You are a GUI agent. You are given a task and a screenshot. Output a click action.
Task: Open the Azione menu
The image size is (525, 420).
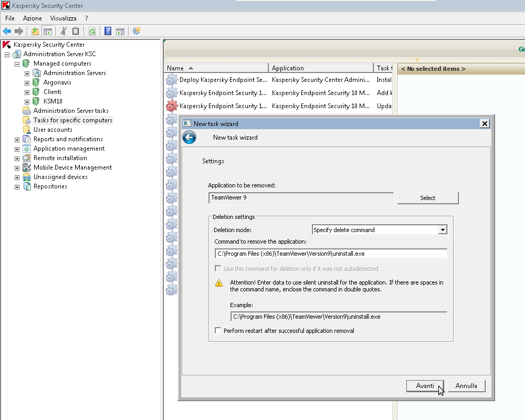(32, 18)
